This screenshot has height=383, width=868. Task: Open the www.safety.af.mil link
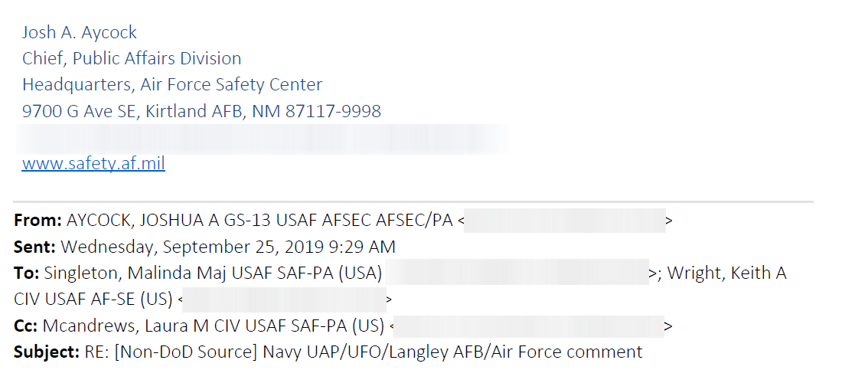click(93, 163)
